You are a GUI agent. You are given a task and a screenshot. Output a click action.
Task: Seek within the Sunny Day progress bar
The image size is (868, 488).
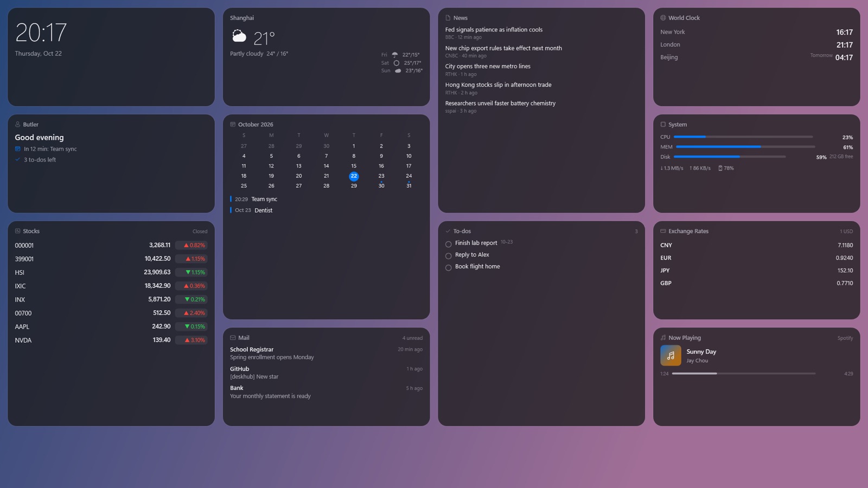click(x=743, y=374)
